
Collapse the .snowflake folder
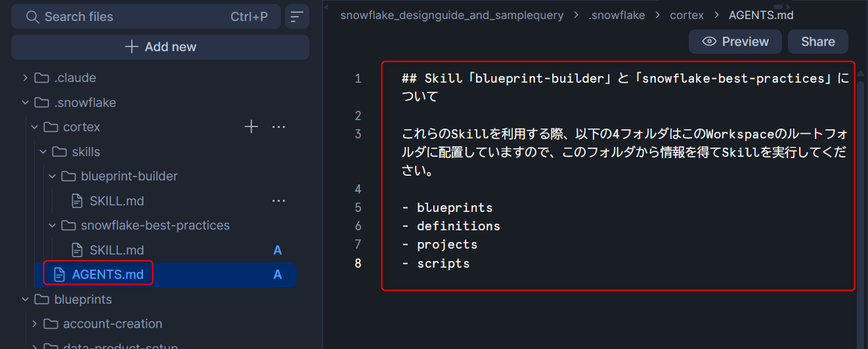[25, 102]
